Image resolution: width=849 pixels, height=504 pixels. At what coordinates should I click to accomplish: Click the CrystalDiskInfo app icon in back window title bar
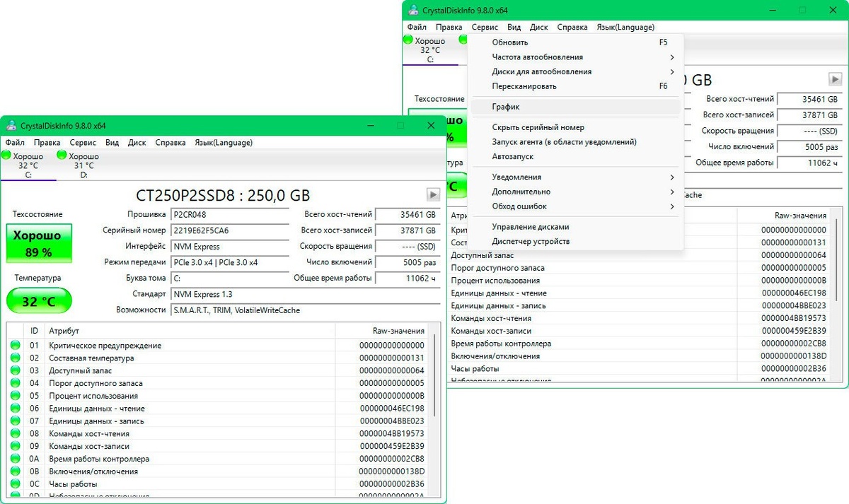[413, 11]
